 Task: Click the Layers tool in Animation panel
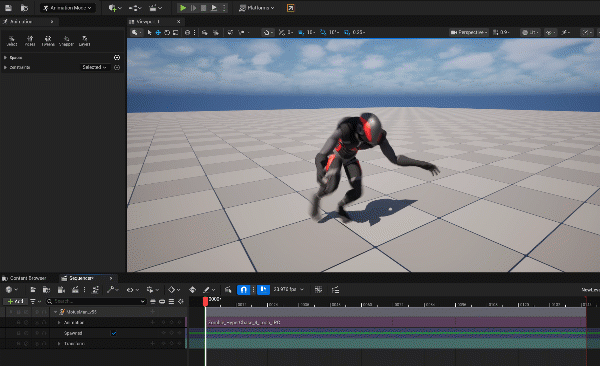coord(85,41)
